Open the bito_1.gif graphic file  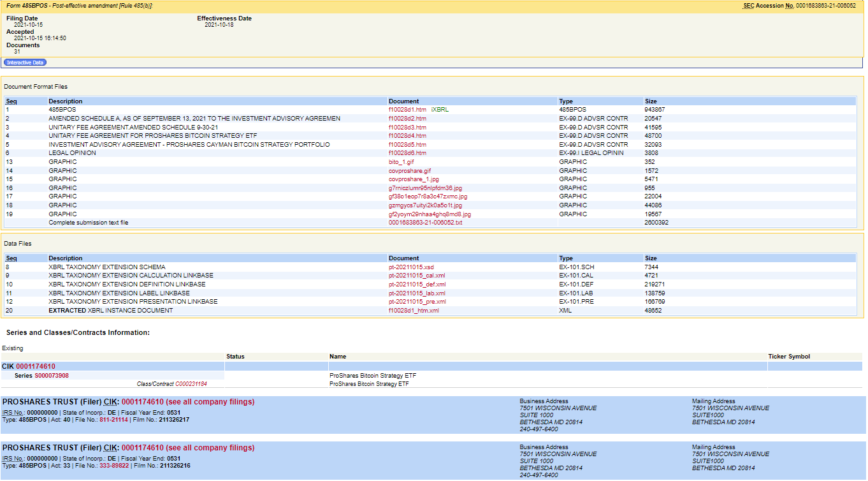[x=401, y=162]
